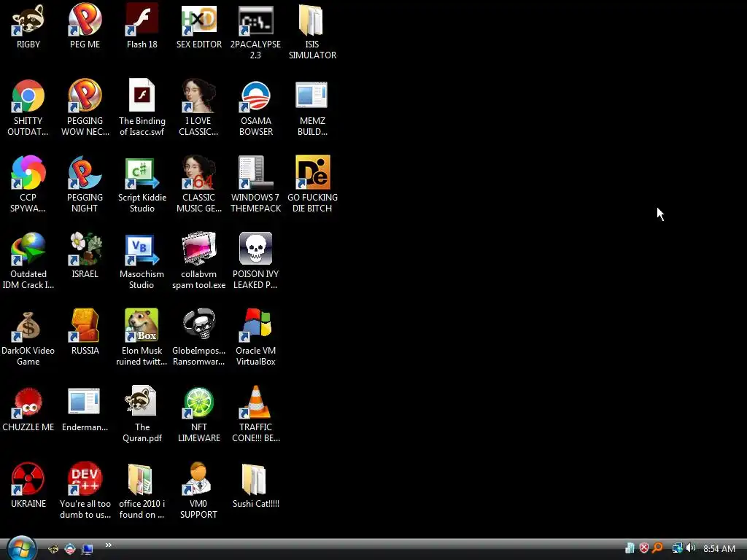Open the Dev C++ shortcut labeled You're all too dumb
The height and width of the screenshot is (560, 747).
tap(85, 478)
